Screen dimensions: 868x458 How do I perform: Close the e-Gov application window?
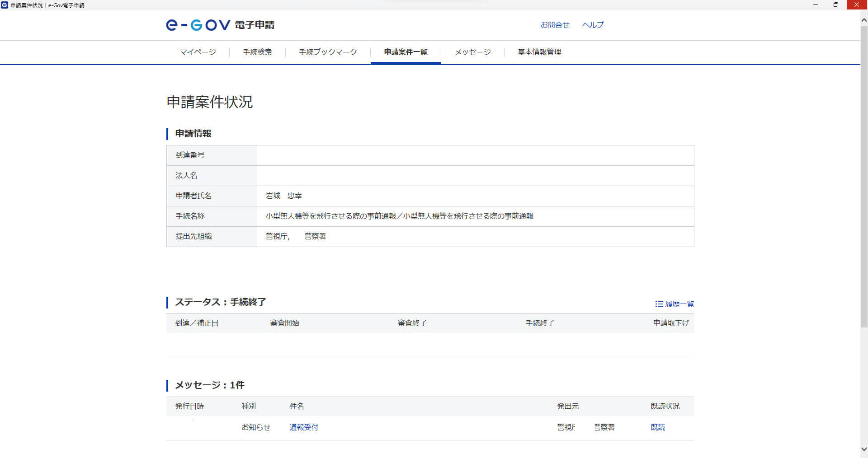[x=857, y=5]
